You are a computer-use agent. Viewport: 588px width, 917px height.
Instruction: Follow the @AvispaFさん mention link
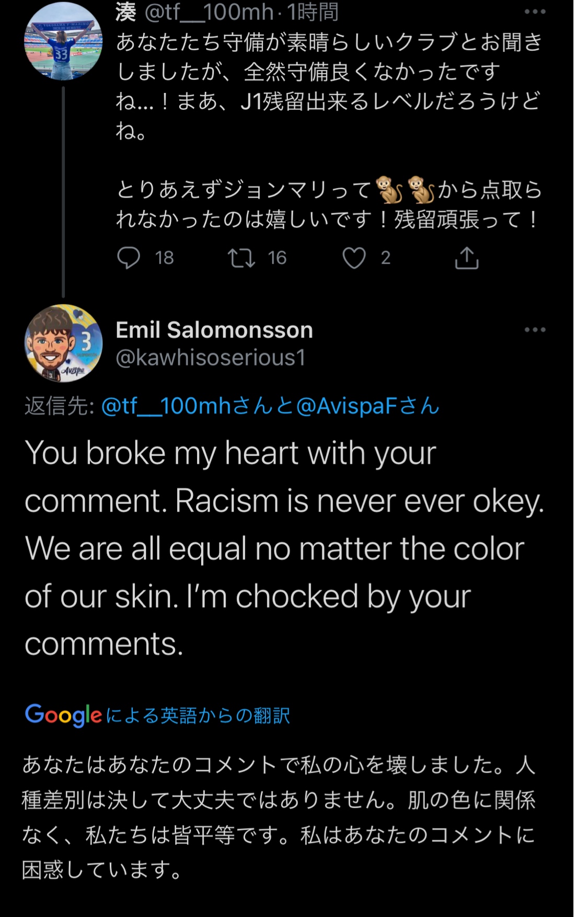pos(367,406)
